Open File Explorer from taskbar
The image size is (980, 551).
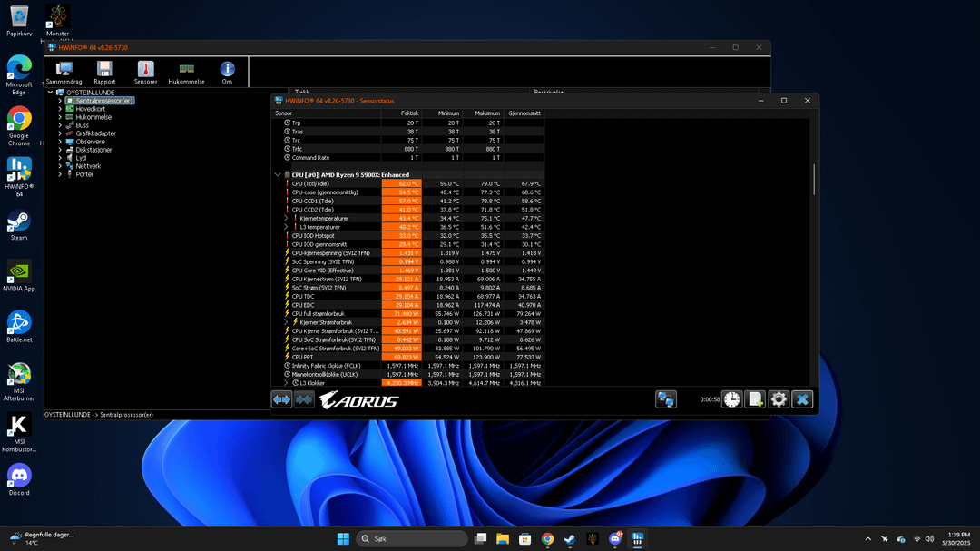tap(503, 538)
